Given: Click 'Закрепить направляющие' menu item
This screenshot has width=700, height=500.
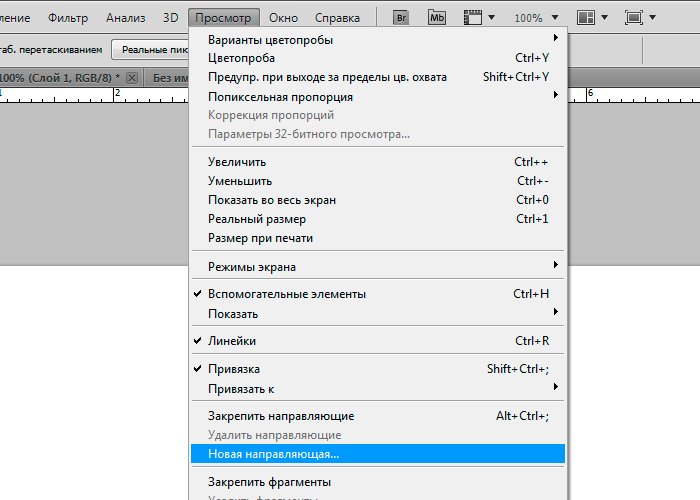Looking at the screenshot, I should (281, 416).
